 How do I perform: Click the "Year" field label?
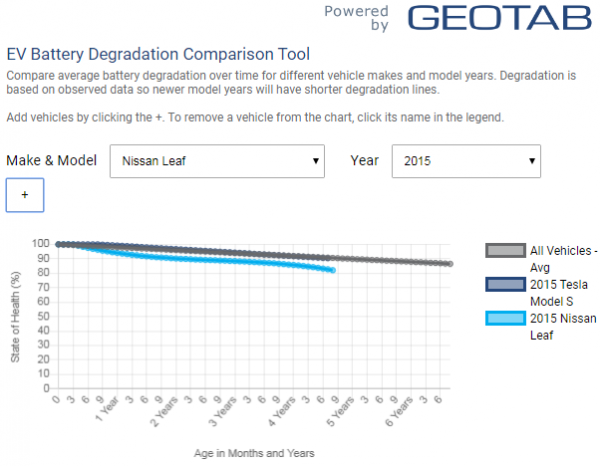365,160
